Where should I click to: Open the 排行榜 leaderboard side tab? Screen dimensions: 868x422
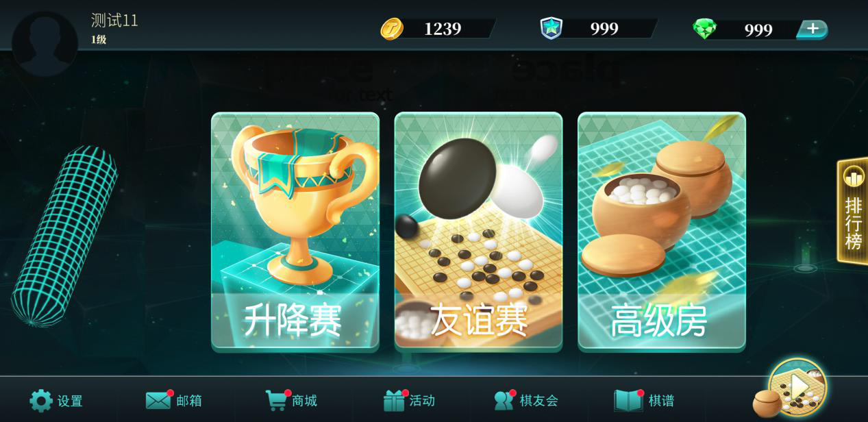tap(853, 211)
